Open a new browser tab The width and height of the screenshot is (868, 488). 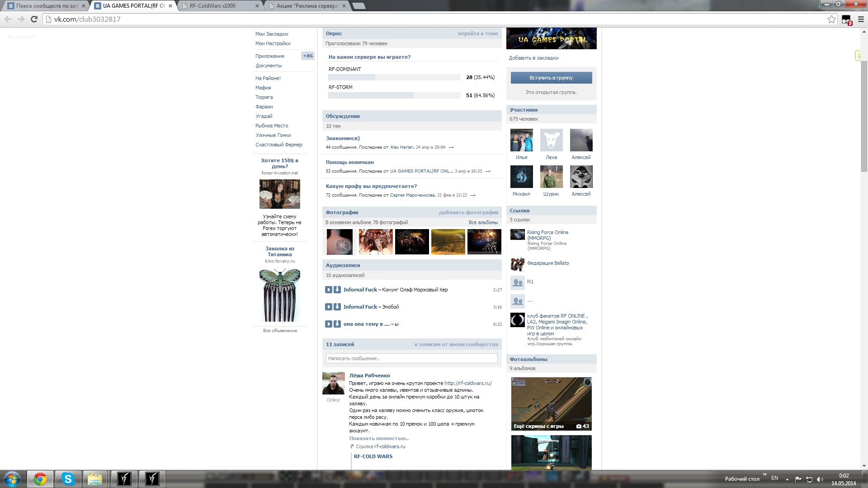click(359, 6)
